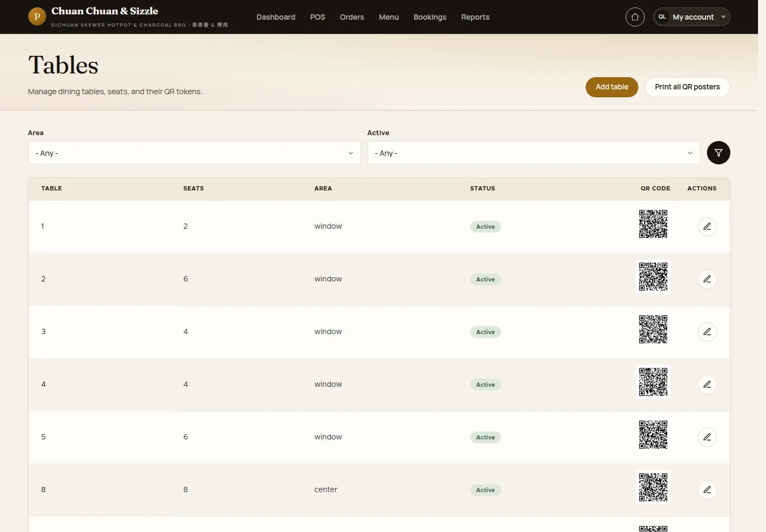Open the QR code for table 3
This screenshot has width=766, height=532.
click(x=653, y=329)
